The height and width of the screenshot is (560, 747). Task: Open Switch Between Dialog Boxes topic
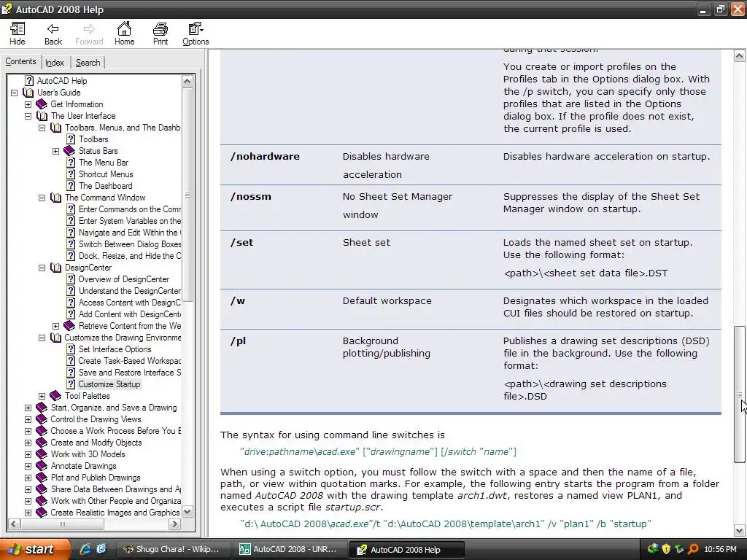coord(130,244)
